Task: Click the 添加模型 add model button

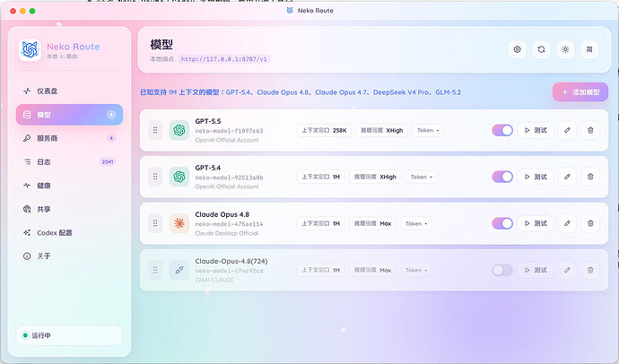Action: click(580, 91)
